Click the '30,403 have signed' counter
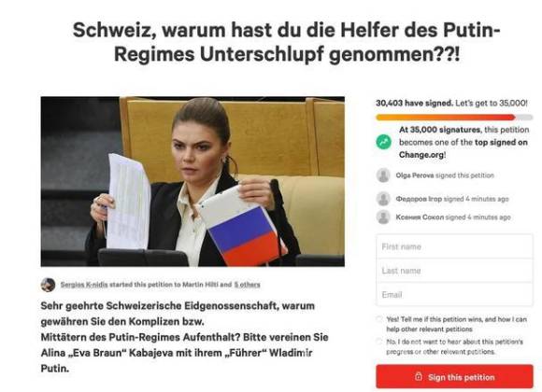This screenshot has height=392, width=542. pos(414,103)
